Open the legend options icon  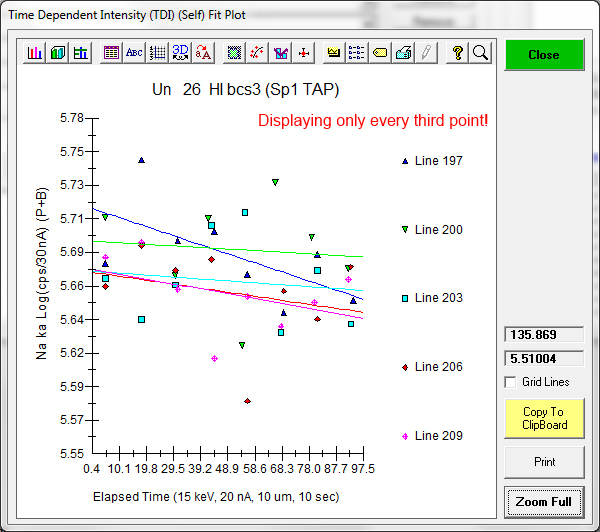click(357, 53)
